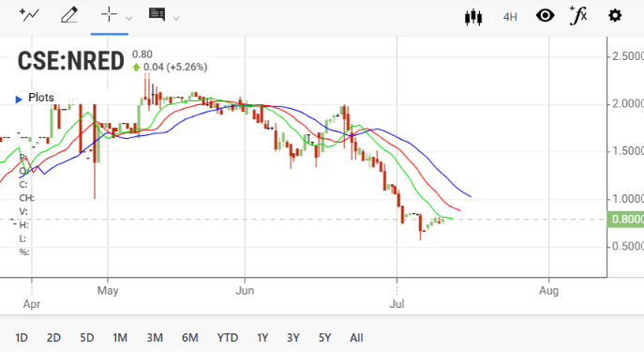
Task: Activate the crosshair cursor tool
Action: pos(110,15)
